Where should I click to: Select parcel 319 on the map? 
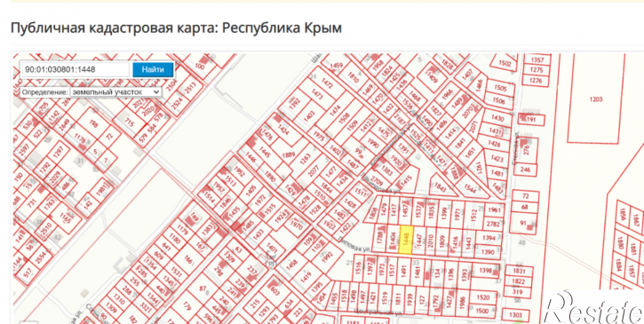(519, 291)
